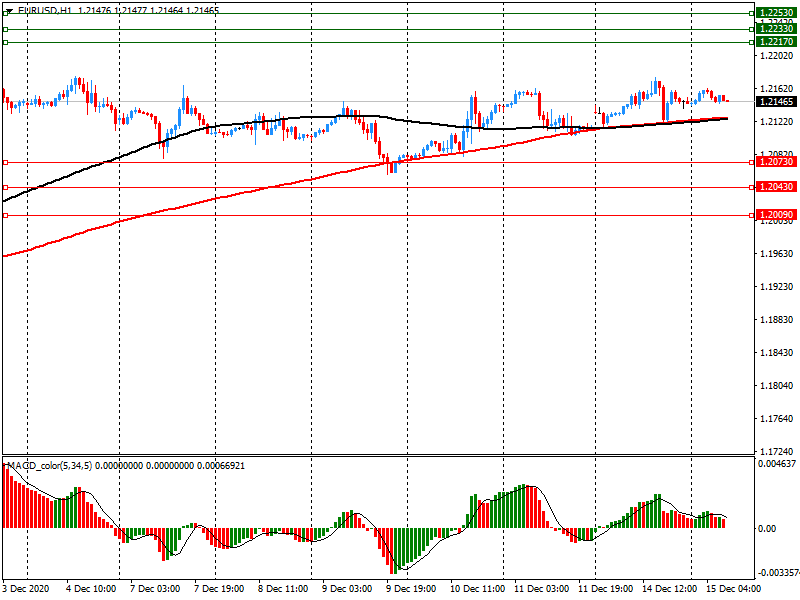
Task: Click the 1.19630 price scale value
Action: pyautogui.click(x=776, y=254)
